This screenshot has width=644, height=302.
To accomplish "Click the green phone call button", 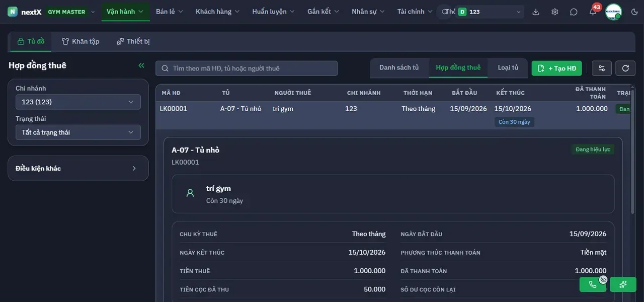I will [x=593, y=284].
